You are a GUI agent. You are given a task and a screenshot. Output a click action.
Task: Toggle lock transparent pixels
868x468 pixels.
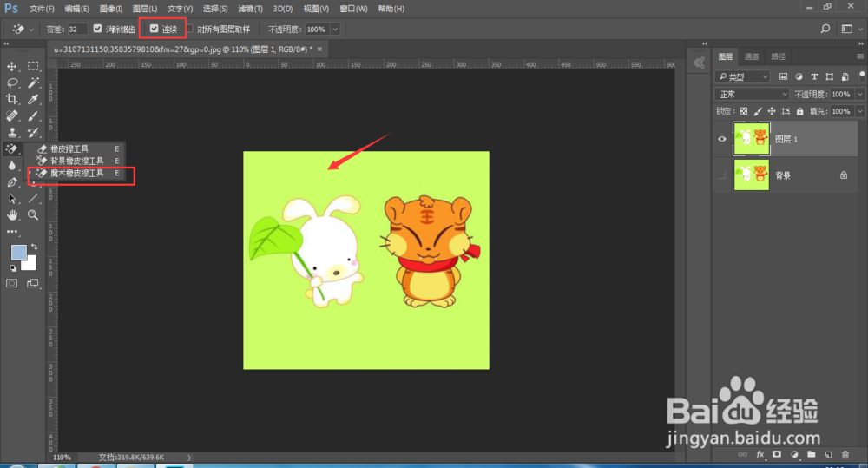744,111
